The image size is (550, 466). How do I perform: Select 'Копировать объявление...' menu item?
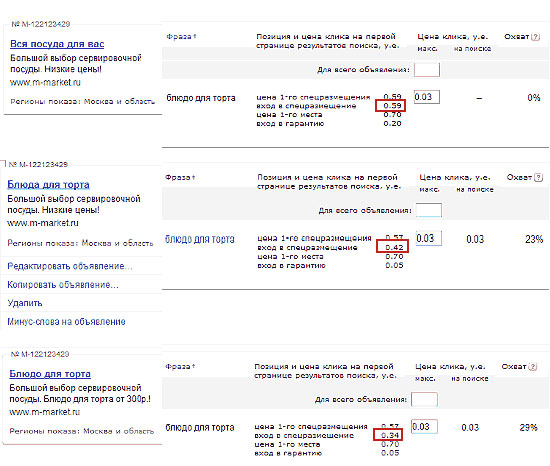point(63,284)
